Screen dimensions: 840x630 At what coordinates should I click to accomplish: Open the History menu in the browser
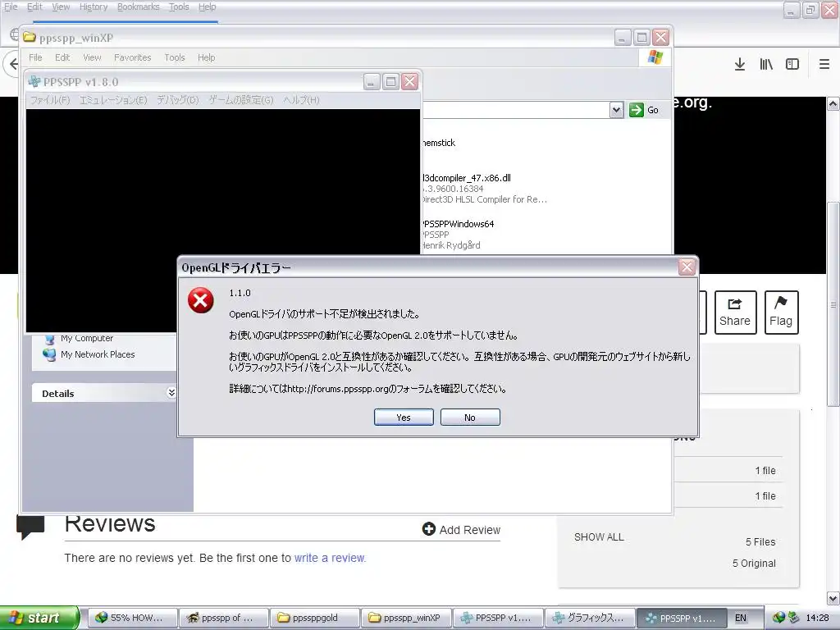pos(94,7)
